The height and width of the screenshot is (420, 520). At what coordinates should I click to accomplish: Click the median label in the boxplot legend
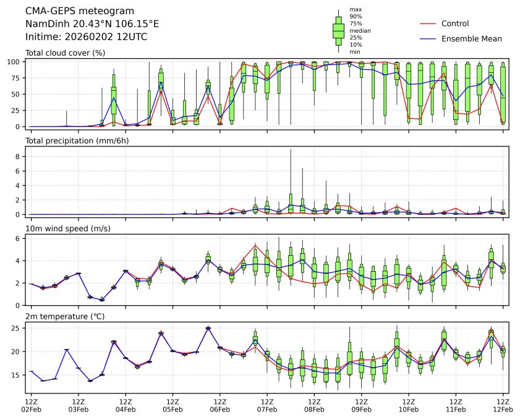[360, 30]
